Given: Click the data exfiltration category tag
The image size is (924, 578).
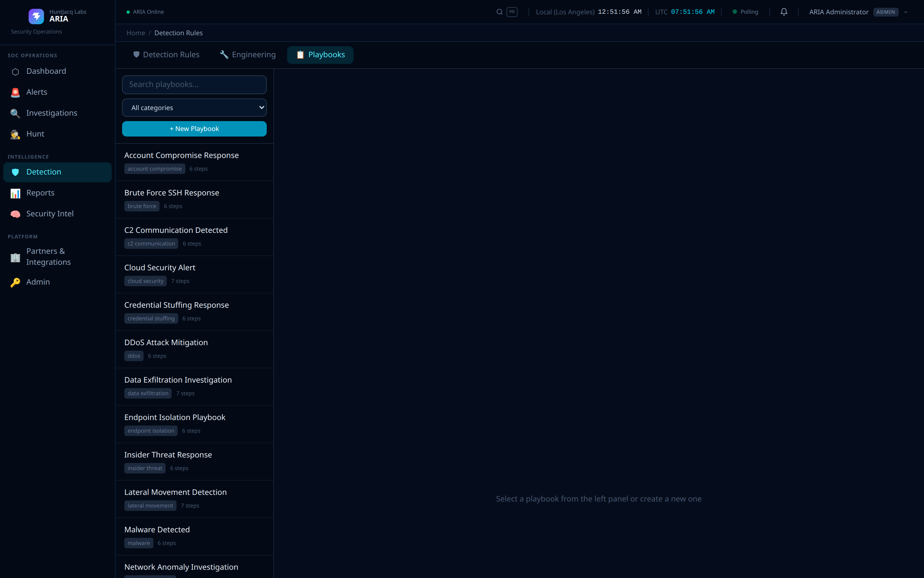Looking at the screenshot, I should [148, 394].
